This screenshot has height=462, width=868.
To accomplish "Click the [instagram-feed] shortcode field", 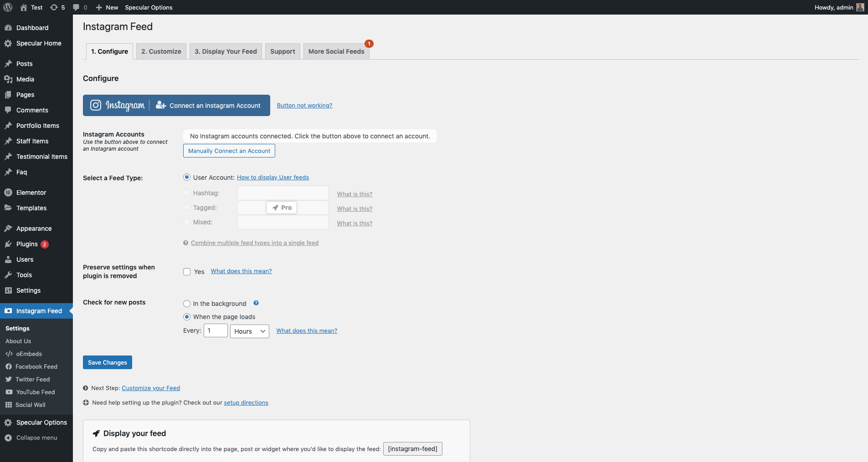I will 413,449.
